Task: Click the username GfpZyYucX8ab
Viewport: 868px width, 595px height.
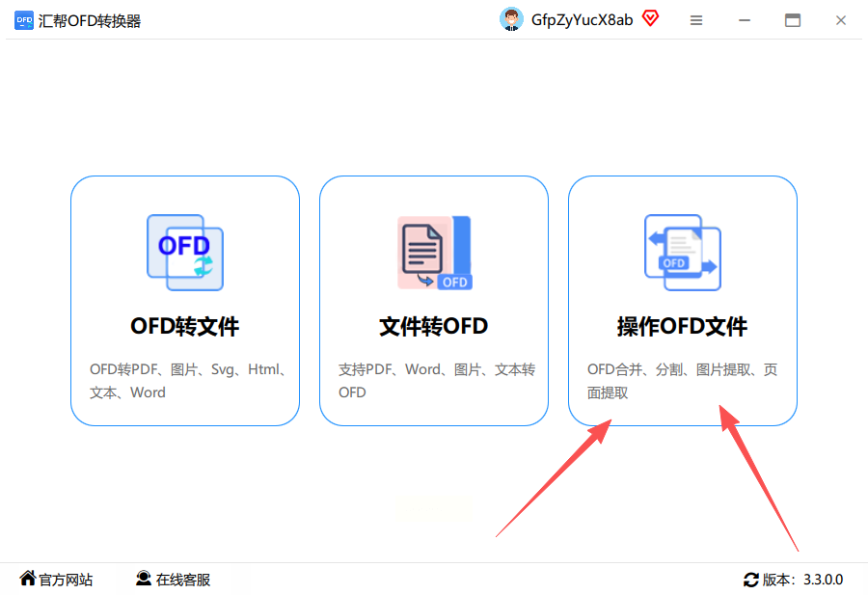Action: point(582,20)
